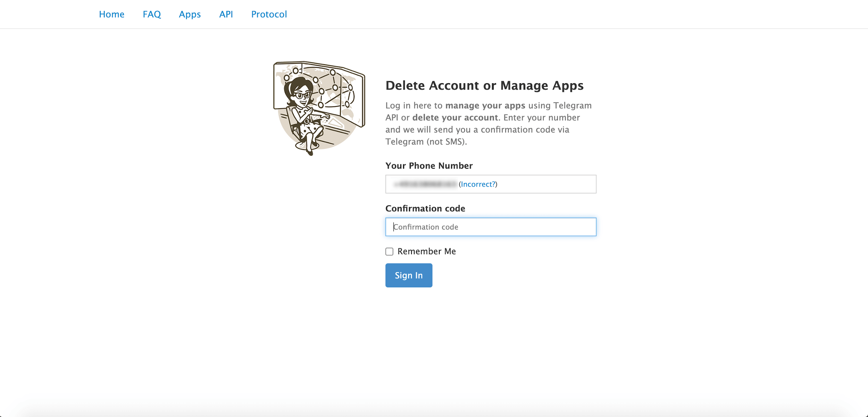Open the FAQ page
This screenshot has width=868, height=417.
(152, 14)
